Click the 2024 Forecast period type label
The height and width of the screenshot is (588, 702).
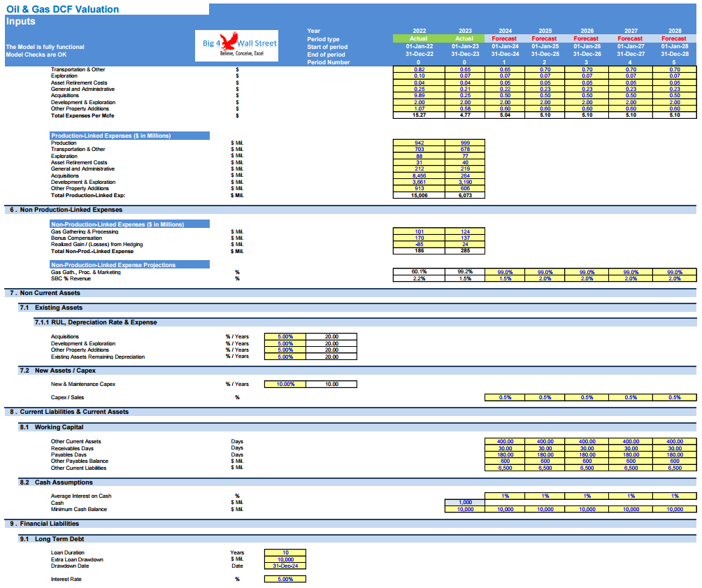504,38
